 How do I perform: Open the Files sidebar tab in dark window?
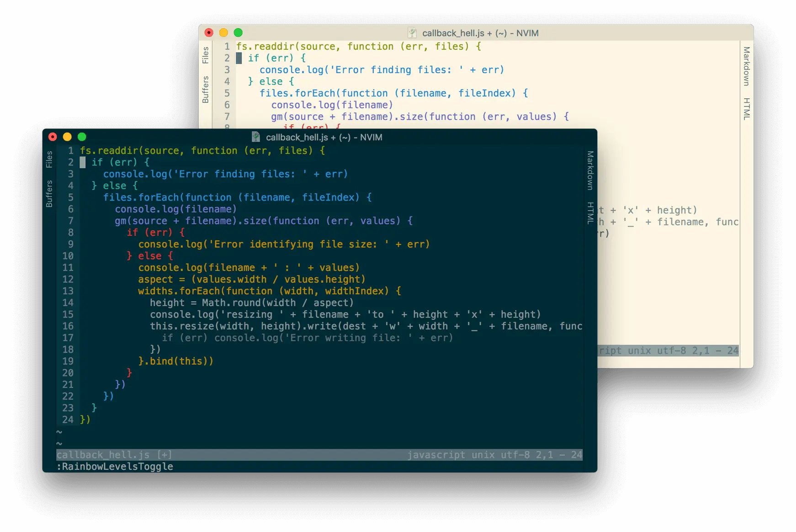point(49,159)
